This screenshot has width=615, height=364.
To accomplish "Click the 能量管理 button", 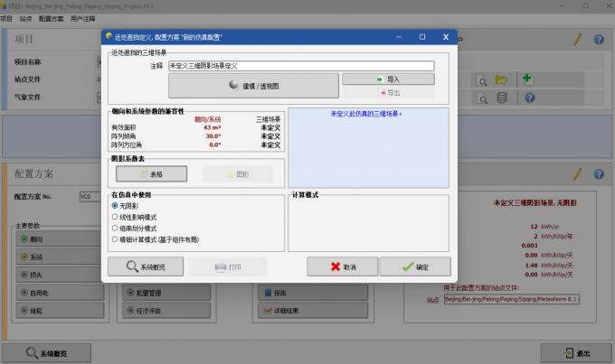I will click(x=166, y=293).
